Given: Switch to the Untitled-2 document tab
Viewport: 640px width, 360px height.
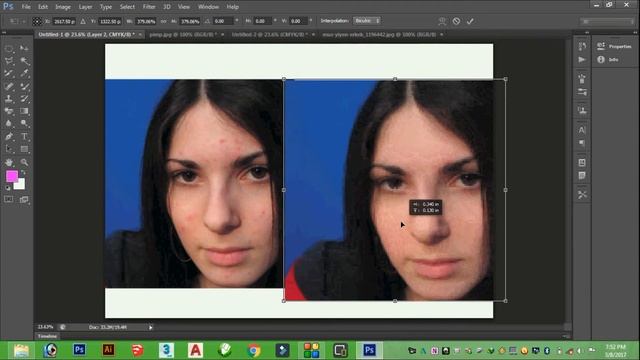Looking at the screenshot, I should (270, 35).
